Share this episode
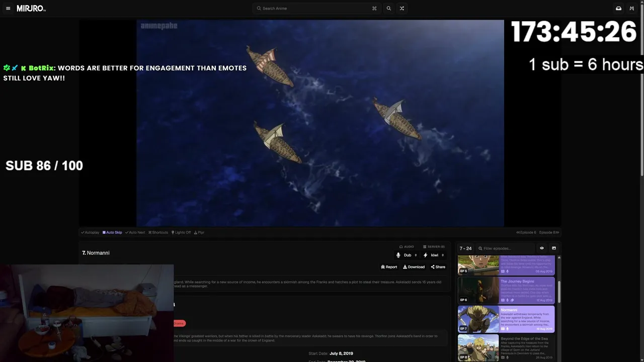644x362 pixels. coord(438,267)
